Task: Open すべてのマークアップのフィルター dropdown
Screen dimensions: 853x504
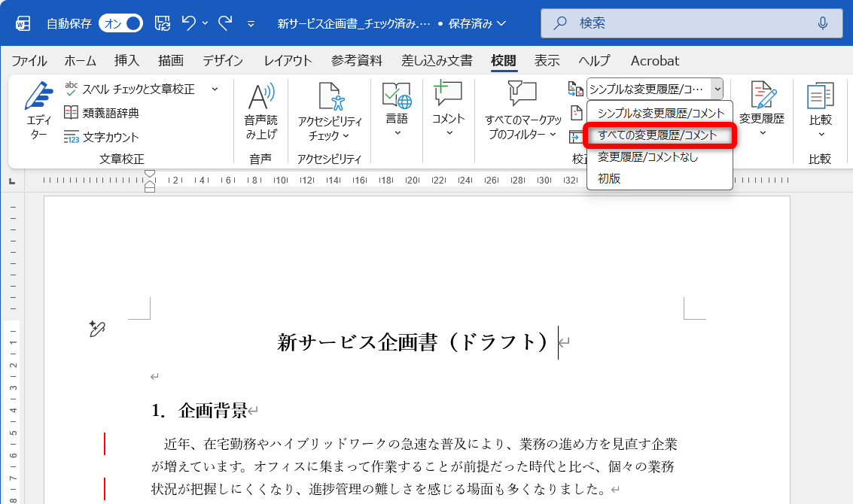Action: point(522,113)
